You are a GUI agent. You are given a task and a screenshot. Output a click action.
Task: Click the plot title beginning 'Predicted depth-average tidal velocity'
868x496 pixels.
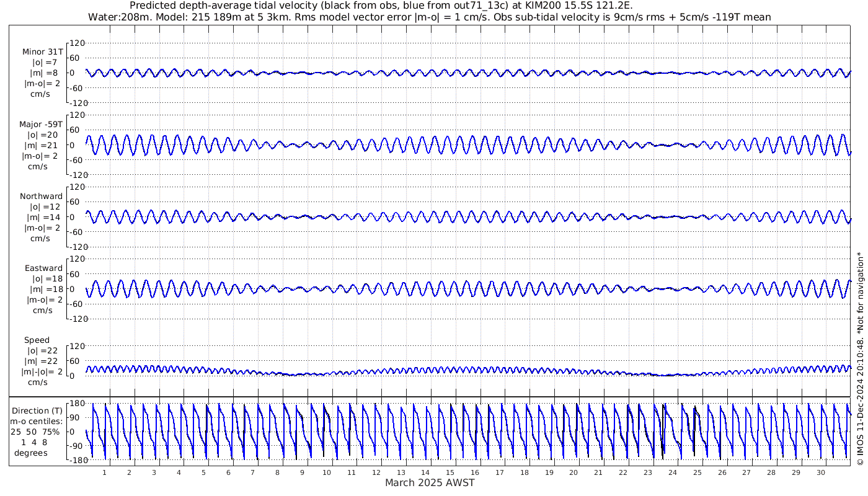pyautogui.click(x=381, y=6)
